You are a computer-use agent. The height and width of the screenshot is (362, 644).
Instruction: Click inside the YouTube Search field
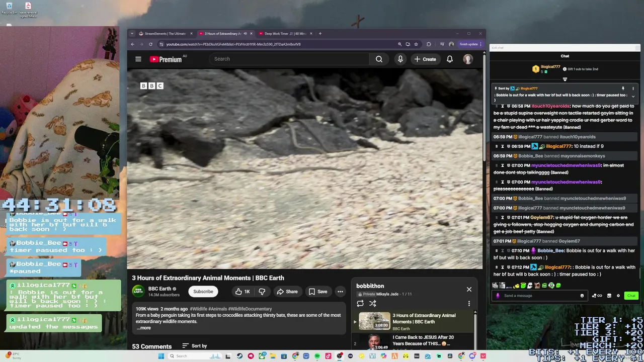click(289, 59)
